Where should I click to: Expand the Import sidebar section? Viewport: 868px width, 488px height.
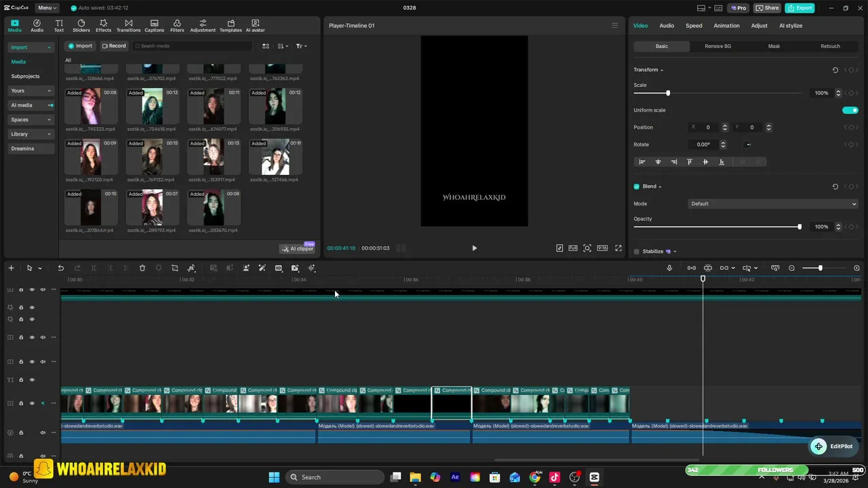pos(31,47)
